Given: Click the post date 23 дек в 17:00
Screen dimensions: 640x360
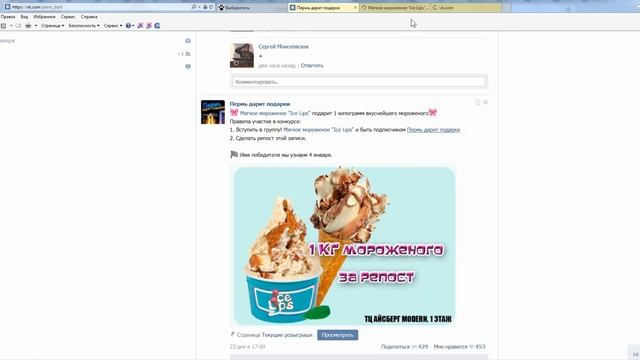Looking at the screenshot, I should tap(247, 347).
